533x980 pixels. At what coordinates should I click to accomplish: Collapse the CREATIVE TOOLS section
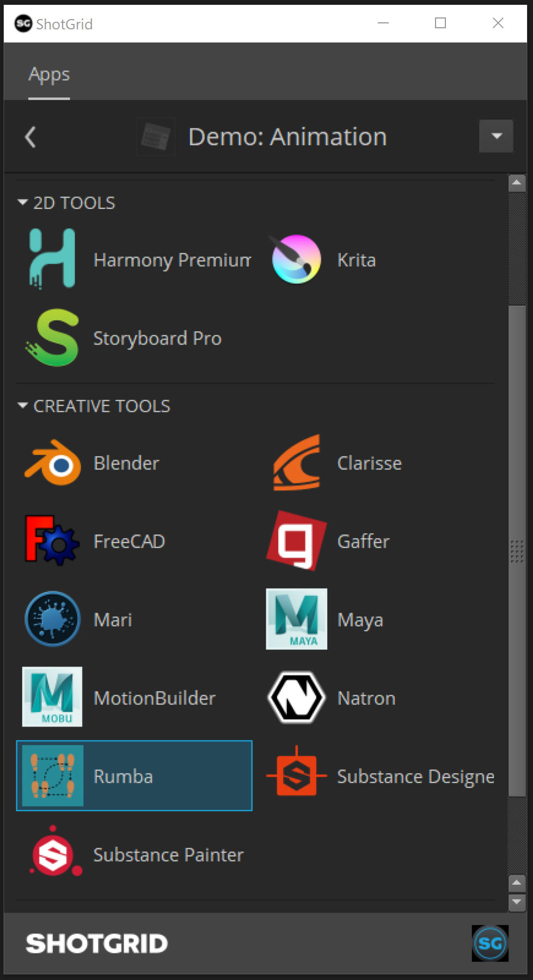[x=22, y=406]
